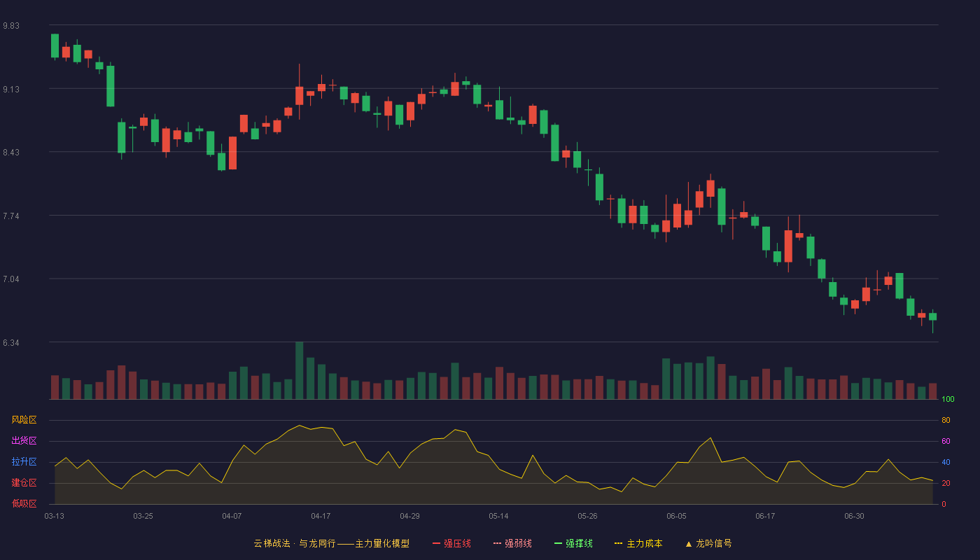Toggle the 主力成本 legend entry

coord(638,543)
